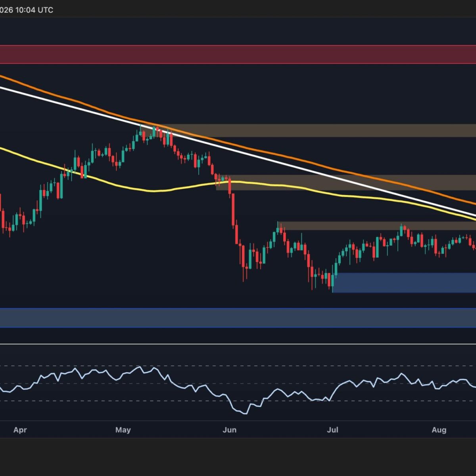The image size is (476, 476).
Task: Select the tan zone starting near June
Action: pyautogui.click(x=346, y=182)
